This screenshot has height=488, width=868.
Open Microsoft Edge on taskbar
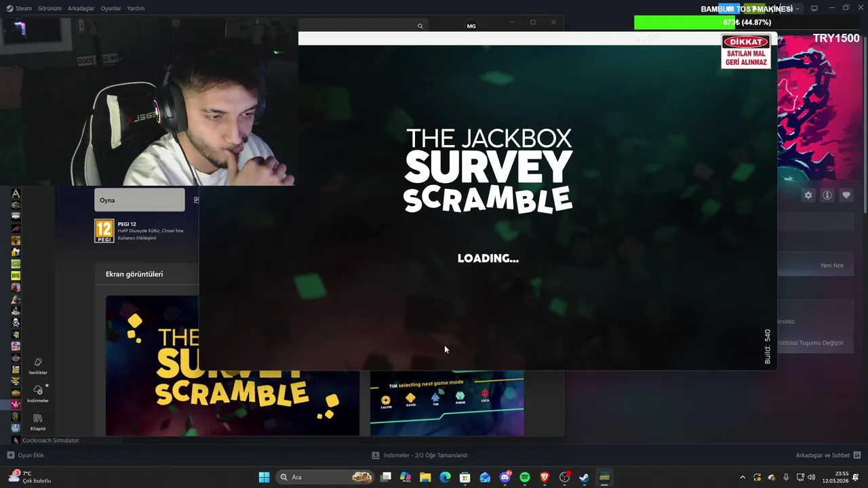(445, 477)
